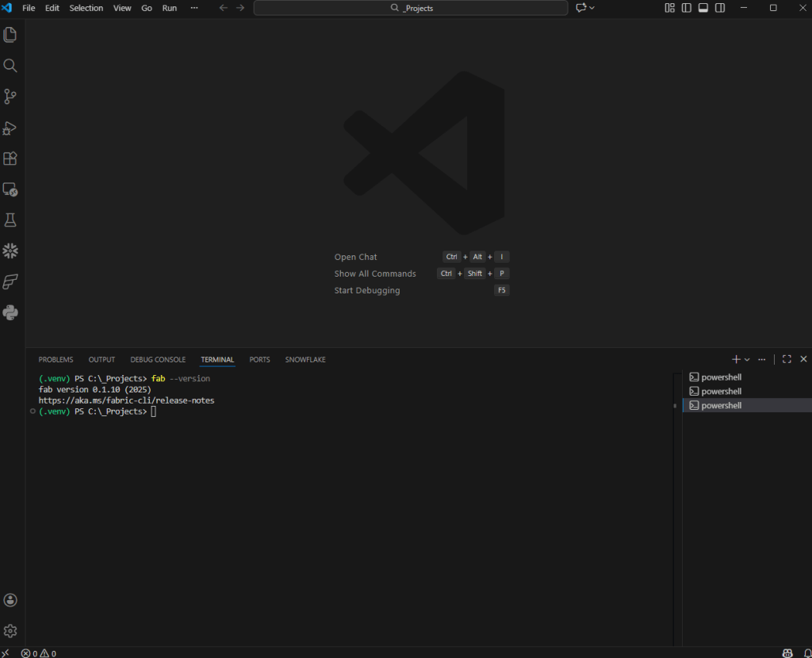The height and width of the screenshot is (658, 812).
Task: Open the Testing flask icon
Action: [x=10, y=220]
